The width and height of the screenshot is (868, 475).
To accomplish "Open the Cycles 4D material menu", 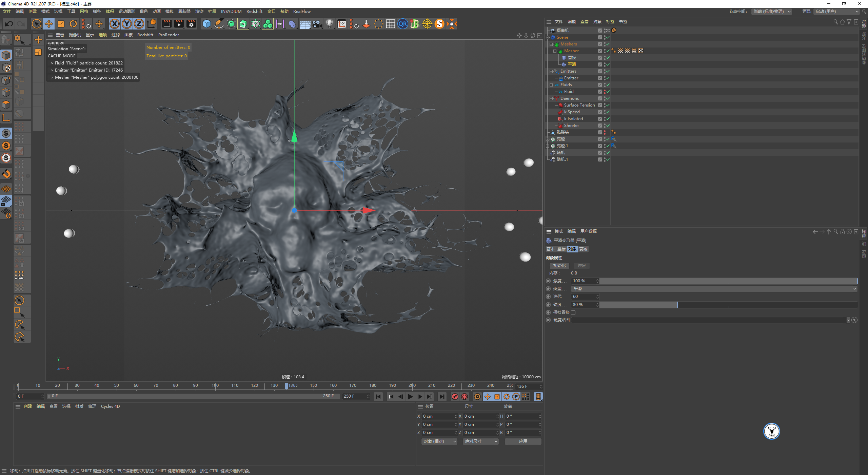I will pyautogui.click(x=110, y=406).
